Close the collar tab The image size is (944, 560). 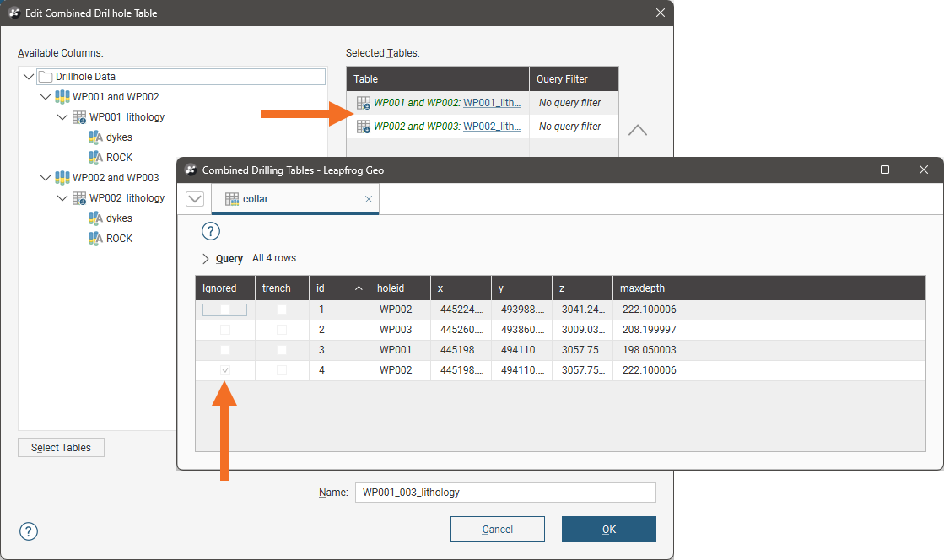368,199
